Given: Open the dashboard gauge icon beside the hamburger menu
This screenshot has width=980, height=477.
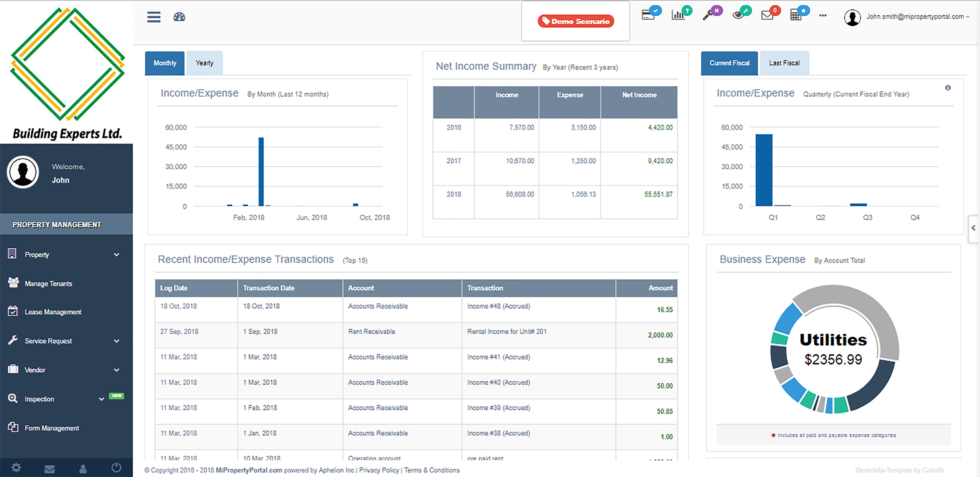Looking at the screenshot, I should pos(179,17).
